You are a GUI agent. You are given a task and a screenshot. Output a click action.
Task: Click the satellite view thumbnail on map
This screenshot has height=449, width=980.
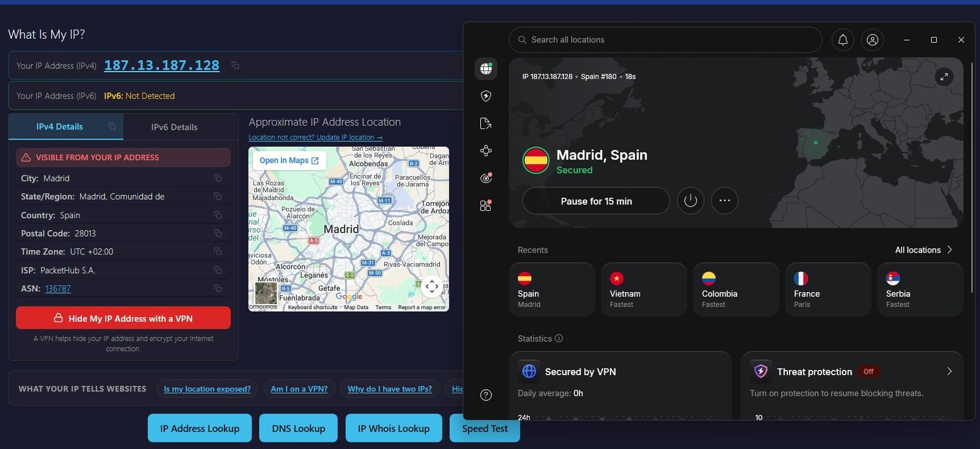pos(265,293)
